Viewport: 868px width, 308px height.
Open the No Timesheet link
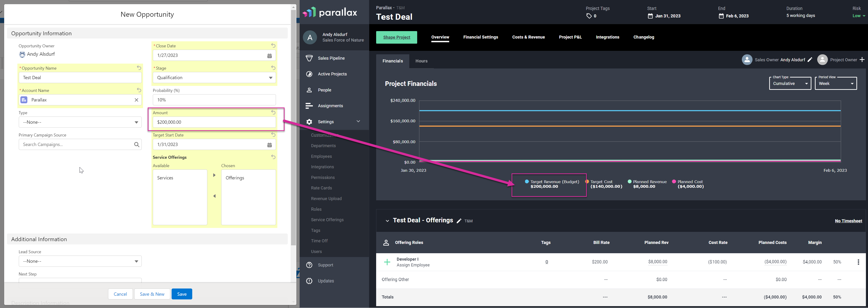pos(848,221)
